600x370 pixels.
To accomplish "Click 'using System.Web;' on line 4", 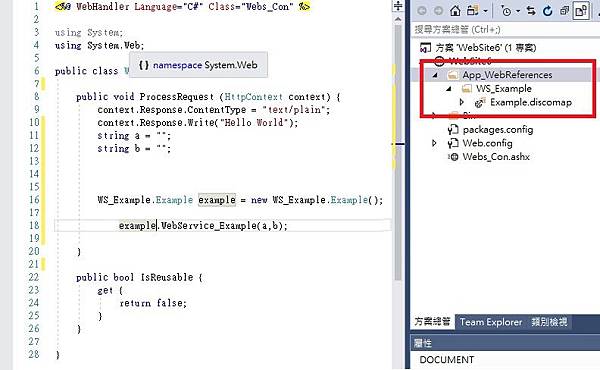I will tap(99, 46).
